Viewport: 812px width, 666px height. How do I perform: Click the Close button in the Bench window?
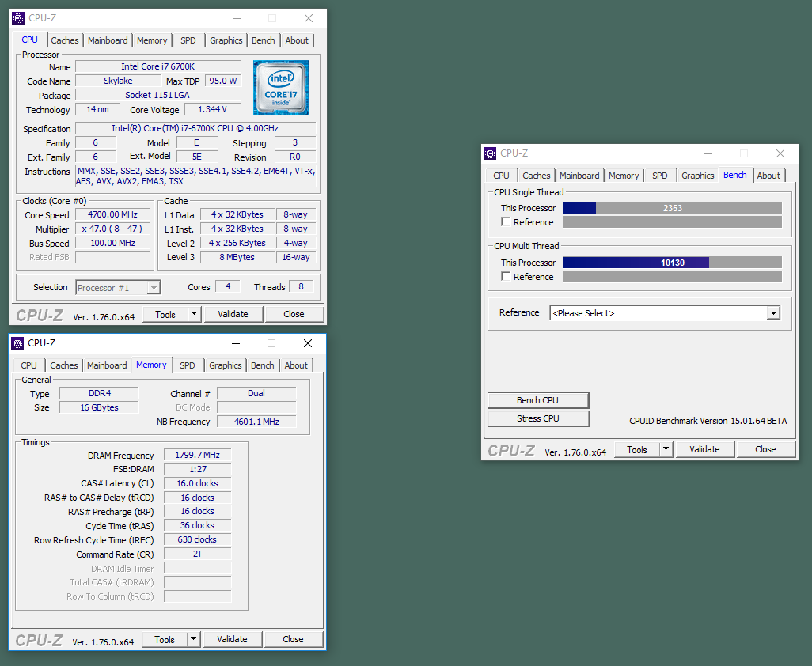tap(765, 449)
